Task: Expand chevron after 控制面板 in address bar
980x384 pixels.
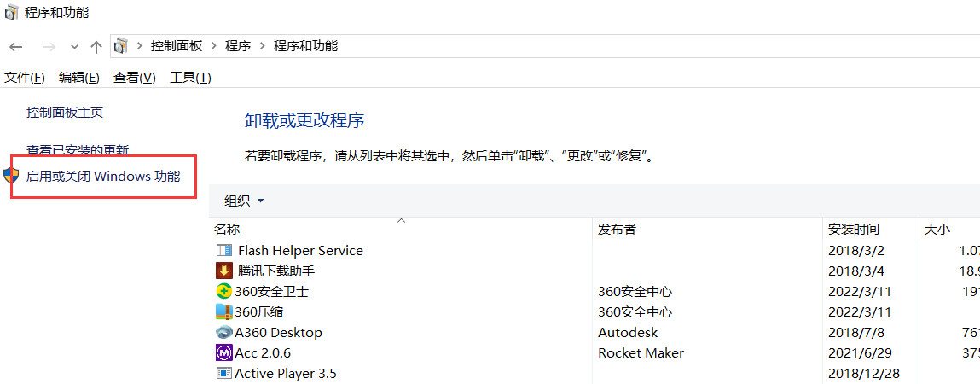Action: tap(214, 46)
